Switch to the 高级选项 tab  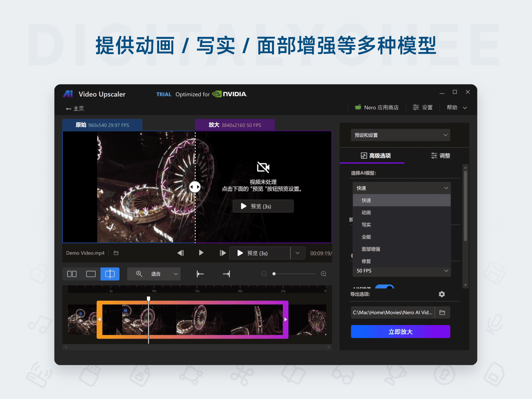(x=376, y=156)
